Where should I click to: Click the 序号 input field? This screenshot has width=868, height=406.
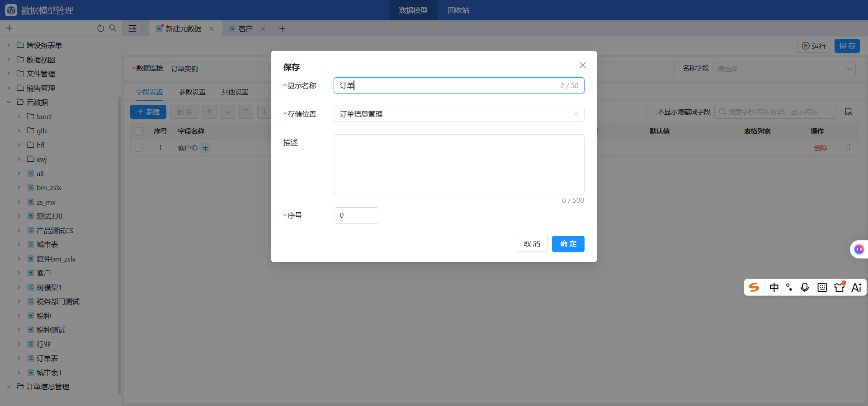coord(356,215)
